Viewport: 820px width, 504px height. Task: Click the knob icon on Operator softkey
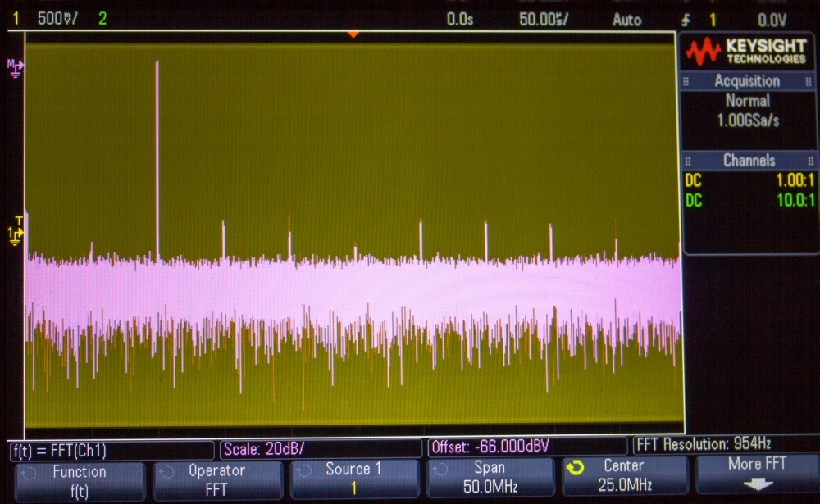coord(166,472)
